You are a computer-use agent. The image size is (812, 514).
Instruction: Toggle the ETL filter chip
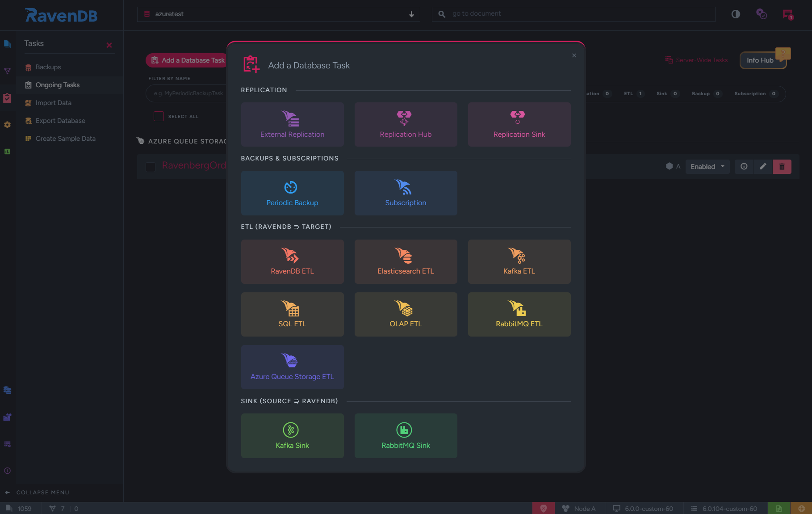tap(633, 94)
